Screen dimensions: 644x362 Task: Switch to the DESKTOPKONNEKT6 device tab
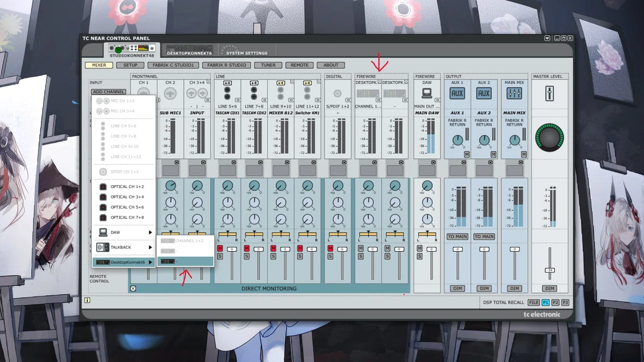pos(189,50)
